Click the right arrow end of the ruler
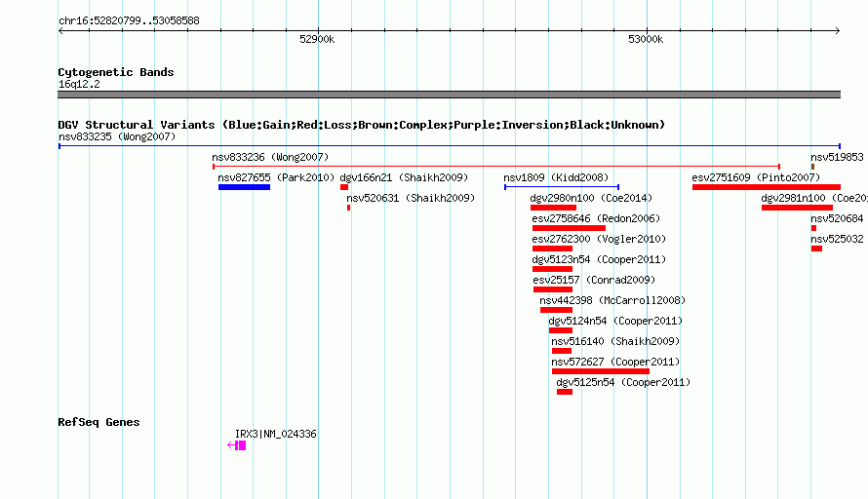 (x=838, y=31)
